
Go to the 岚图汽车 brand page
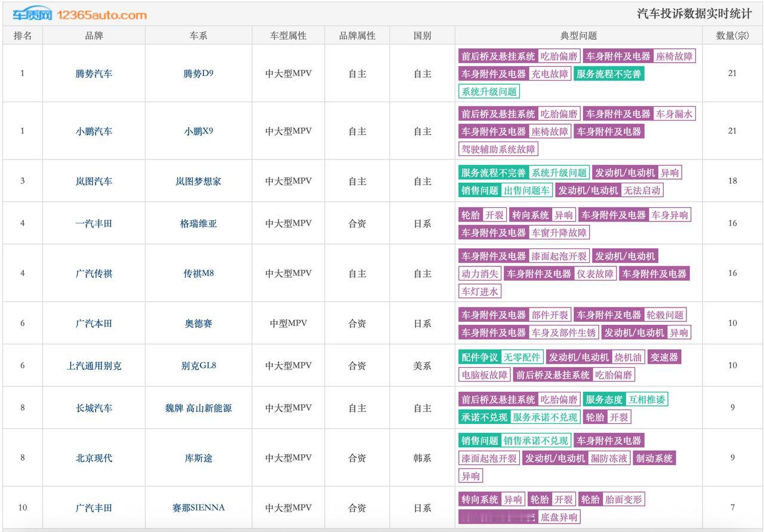click(x=94, y=181)
